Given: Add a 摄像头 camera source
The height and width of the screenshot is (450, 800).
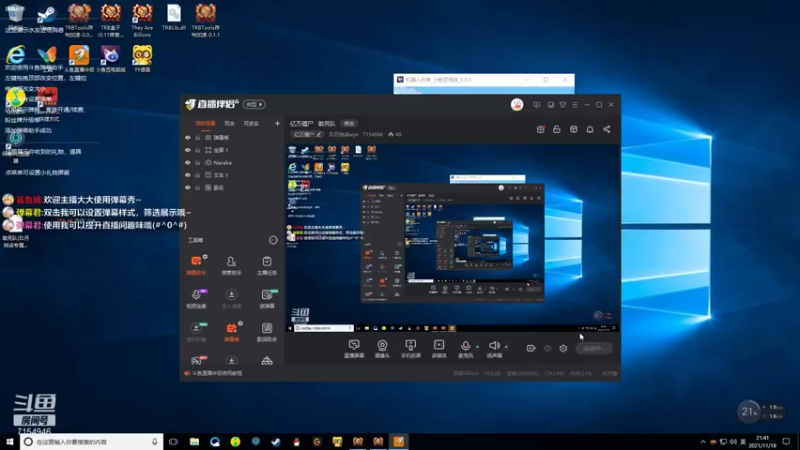Looking at the screenshot, I should coord(382,348).
